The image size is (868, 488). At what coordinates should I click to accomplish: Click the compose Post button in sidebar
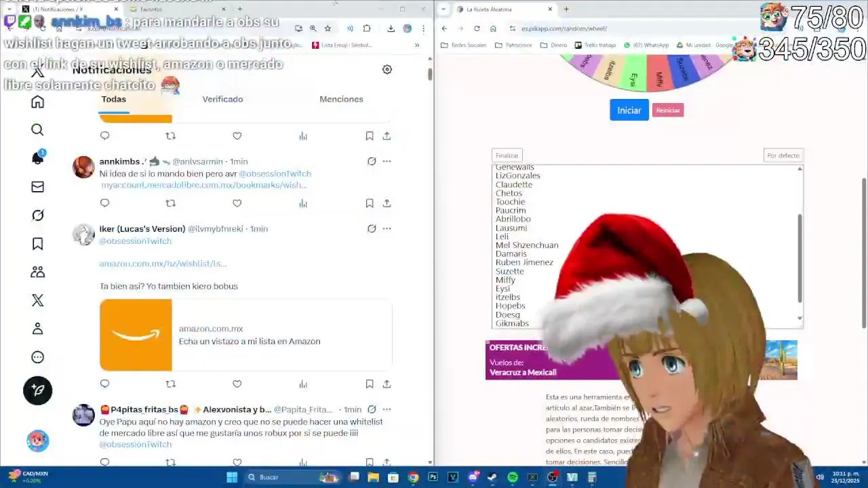pyautogui.click(x=37, y=390)
